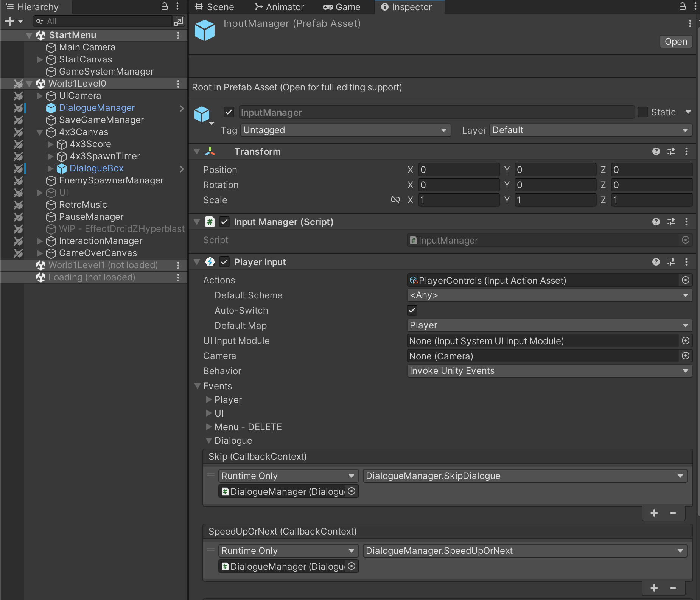Switch to the Game tab
Image resolution: width=700 pixels, height=600 pixels.
click(x=342, y=7)
